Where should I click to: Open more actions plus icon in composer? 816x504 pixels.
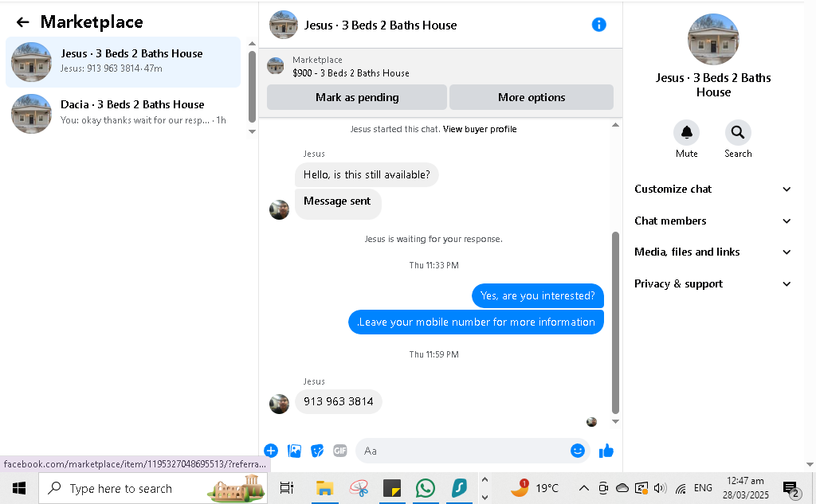(271, 451)
